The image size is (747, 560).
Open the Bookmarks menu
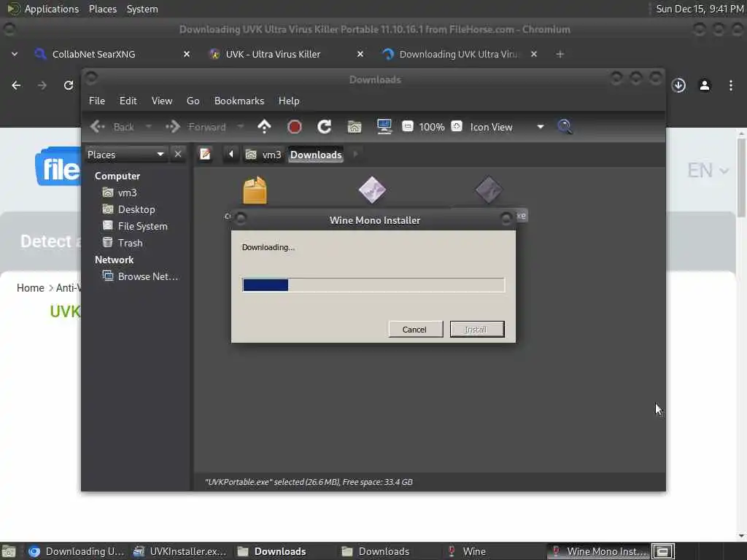[239, 101]
